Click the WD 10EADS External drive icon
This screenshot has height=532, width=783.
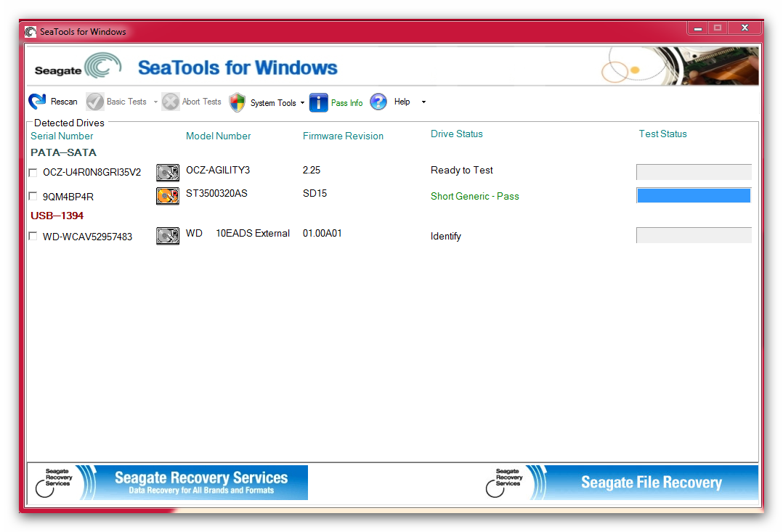point(168,236)
